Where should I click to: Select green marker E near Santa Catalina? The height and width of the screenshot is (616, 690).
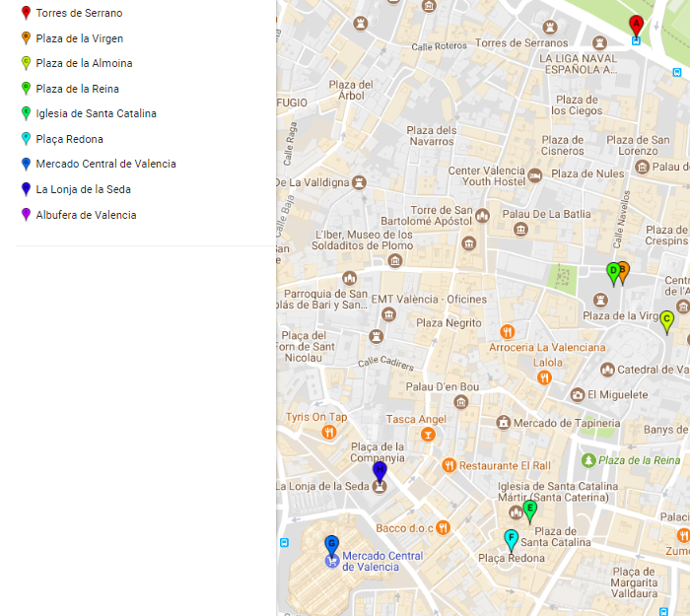(x=529, y=510)
